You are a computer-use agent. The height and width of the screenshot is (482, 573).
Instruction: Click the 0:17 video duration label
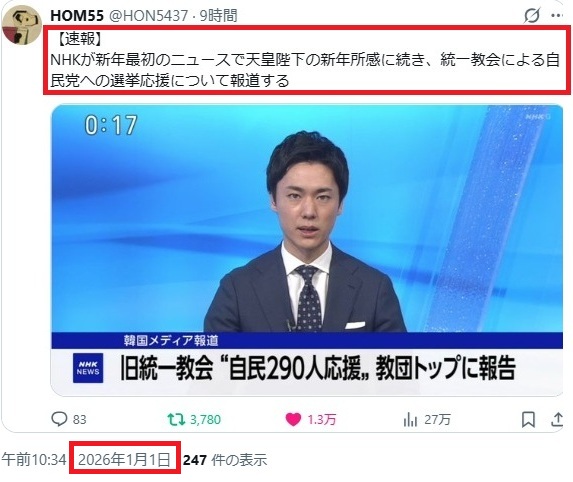pos(111,125)
